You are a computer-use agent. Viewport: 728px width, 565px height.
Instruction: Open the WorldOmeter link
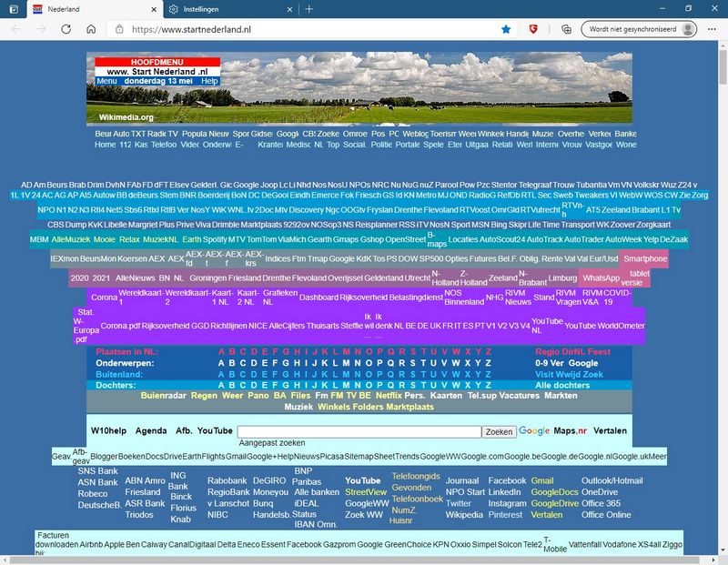(x=621, y=326)
